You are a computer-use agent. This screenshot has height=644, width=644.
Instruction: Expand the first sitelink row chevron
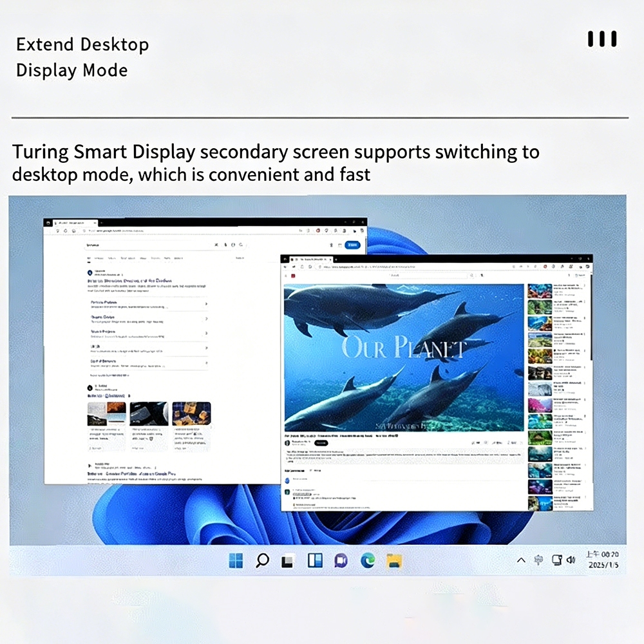[x=206, y=304]
